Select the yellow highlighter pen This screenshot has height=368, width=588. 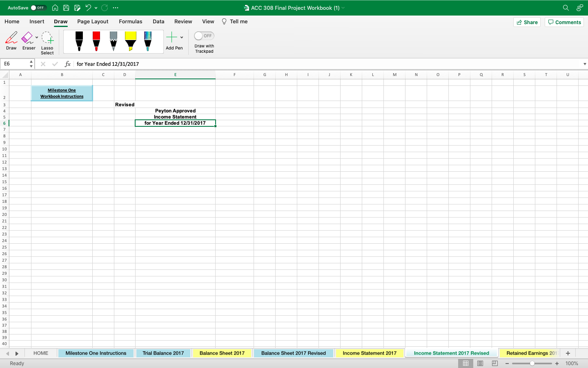pyautogui.click(x=130, y=41)
